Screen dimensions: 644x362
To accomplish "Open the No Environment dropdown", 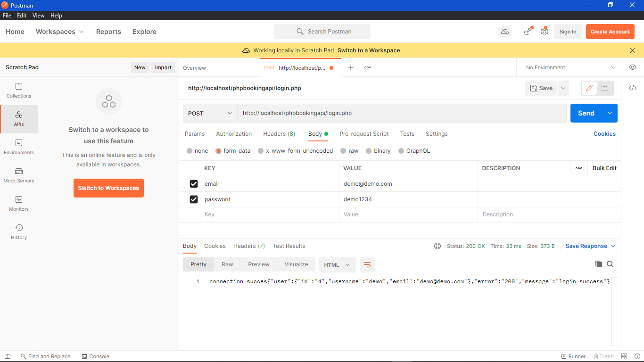I will pos(571,67).
